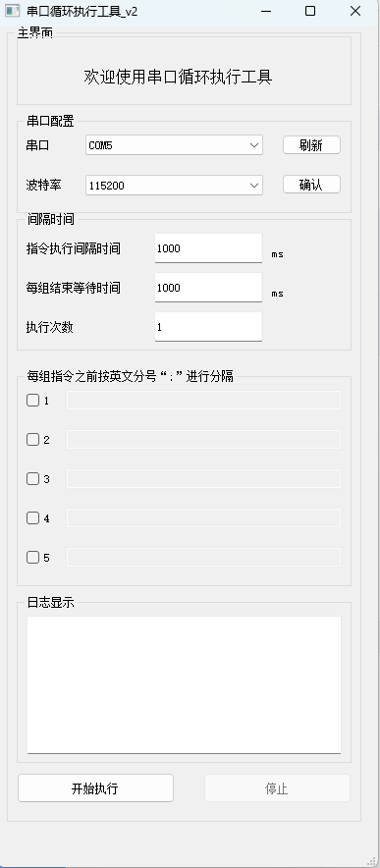The height and width of the screenshot is (868, 380).
Task: Toggle checkbox 2 for command group
Action: pyautogui.click(x=32, y=440)
